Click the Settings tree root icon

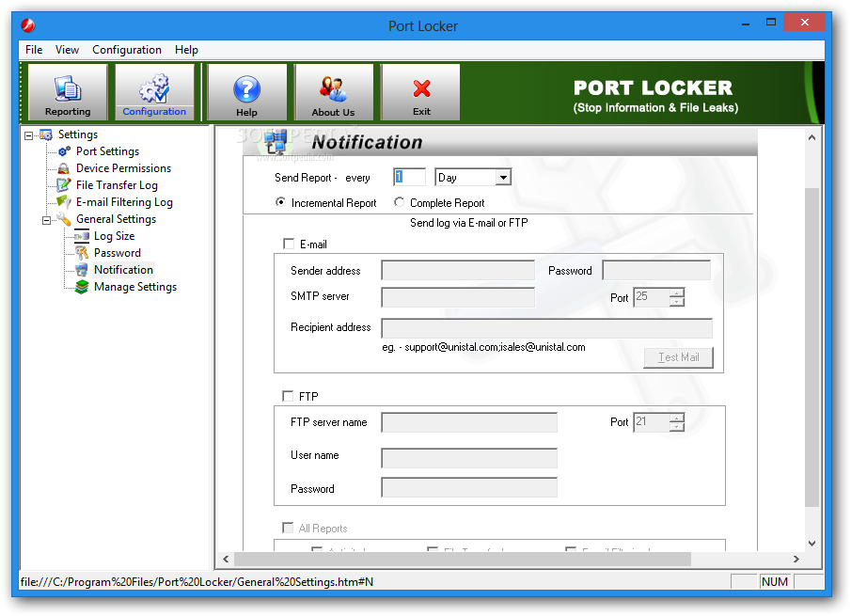[x=46, y=134]
